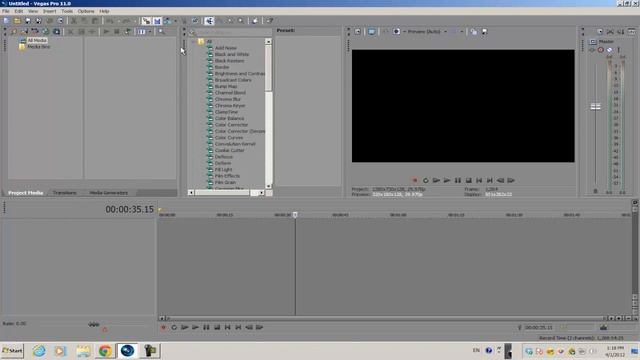Click Play in preview transport bar
The width and height of the screenshot is (640, 360).
[x=447, y=180]
